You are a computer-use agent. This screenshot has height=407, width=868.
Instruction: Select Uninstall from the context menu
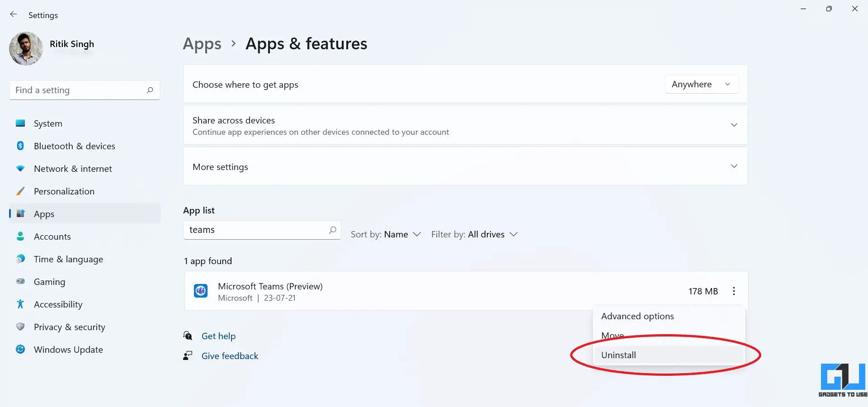coord(669,355)
